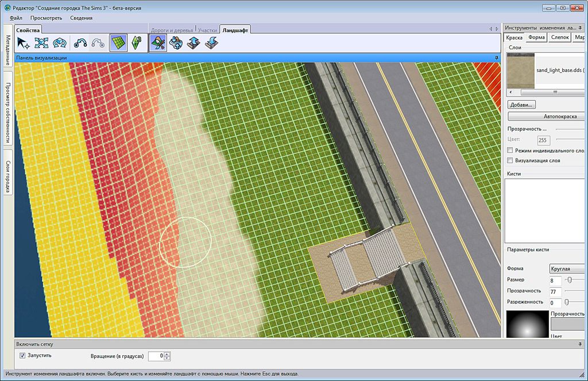Check the Визуализация слоя checkbox
The height and width of the screenshot is (381, 588).
[510, 160]
